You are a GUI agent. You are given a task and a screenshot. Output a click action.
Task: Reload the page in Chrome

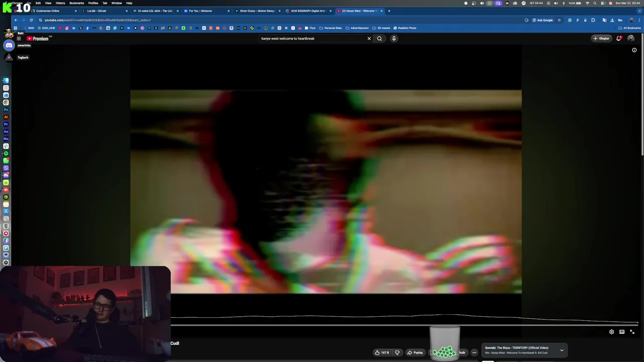[31, 20]
